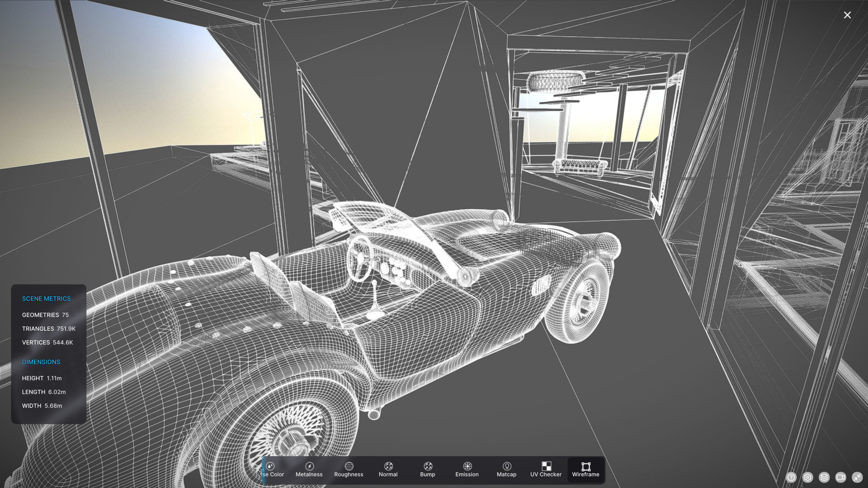868x488 pixels.
Task: Show the Roughness map view
Action: pyautogui.click(x=349, y=470)
